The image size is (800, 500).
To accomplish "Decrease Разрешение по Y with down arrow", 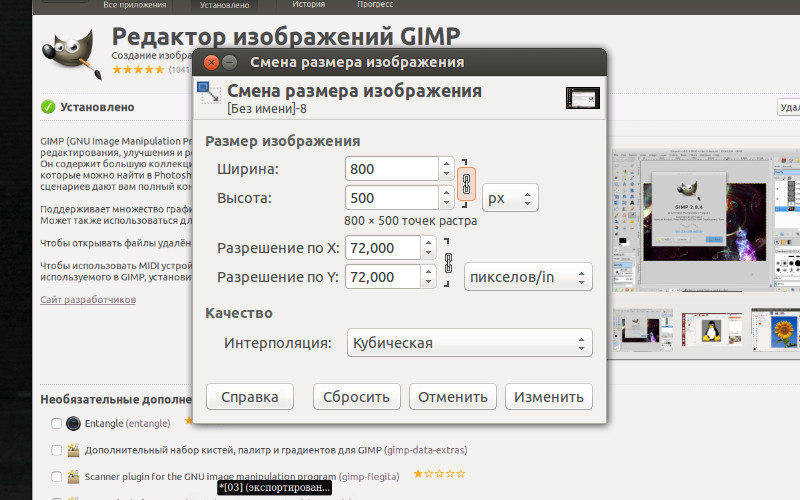I will pyautogui.click(x=429, y=283).
